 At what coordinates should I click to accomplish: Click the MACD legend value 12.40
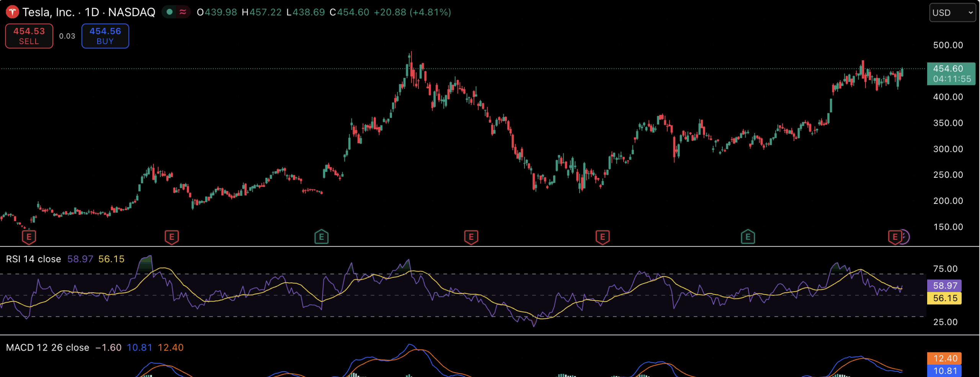pyautogui.click(x=171, y=347)
